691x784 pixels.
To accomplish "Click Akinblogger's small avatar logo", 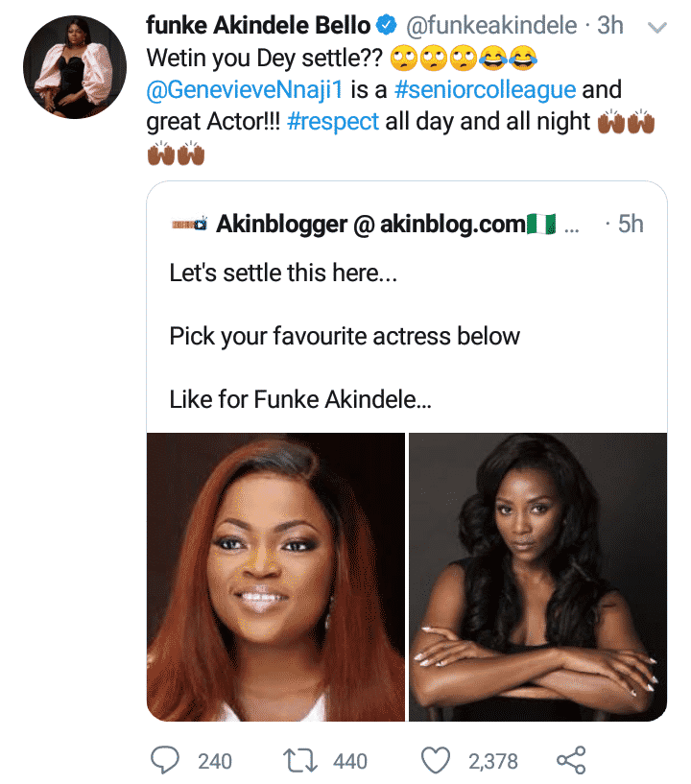I will coord(189,225).
